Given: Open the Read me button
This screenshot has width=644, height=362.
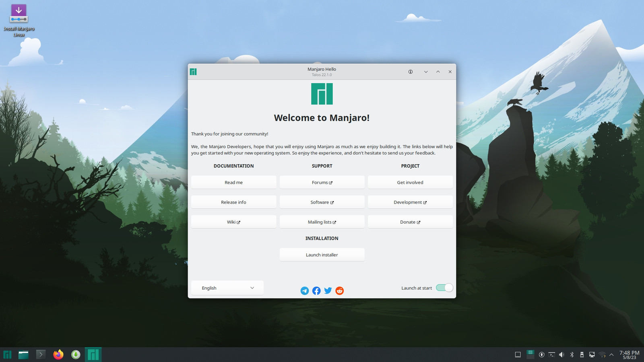Looking at the screenshot, I should [233, 183].
